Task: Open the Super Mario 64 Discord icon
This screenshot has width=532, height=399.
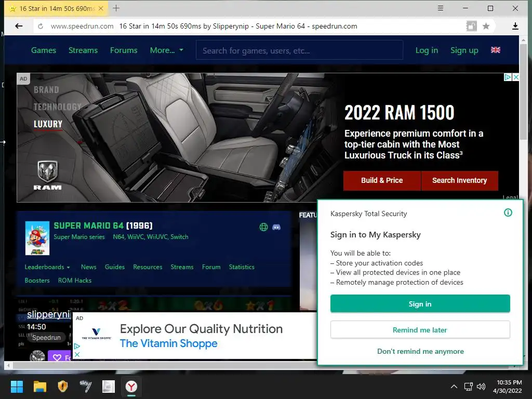Action: pyautogui.click(x=276, y=227)
